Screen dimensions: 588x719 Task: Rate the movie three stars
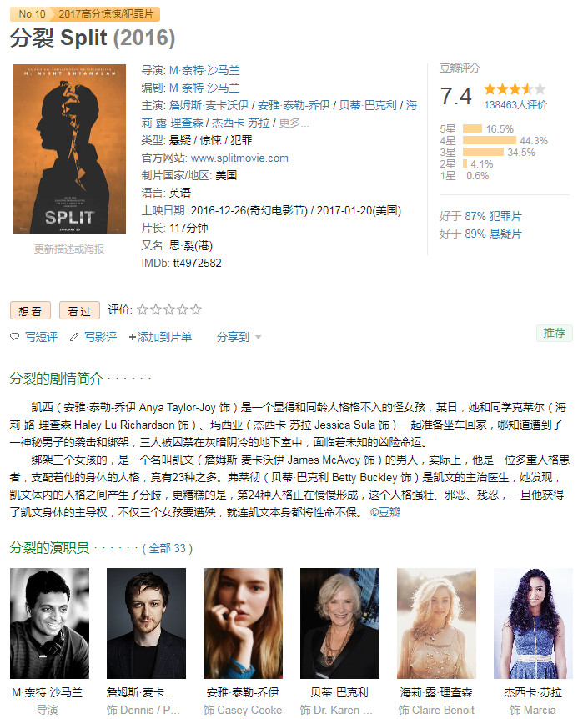click(169, 310)
